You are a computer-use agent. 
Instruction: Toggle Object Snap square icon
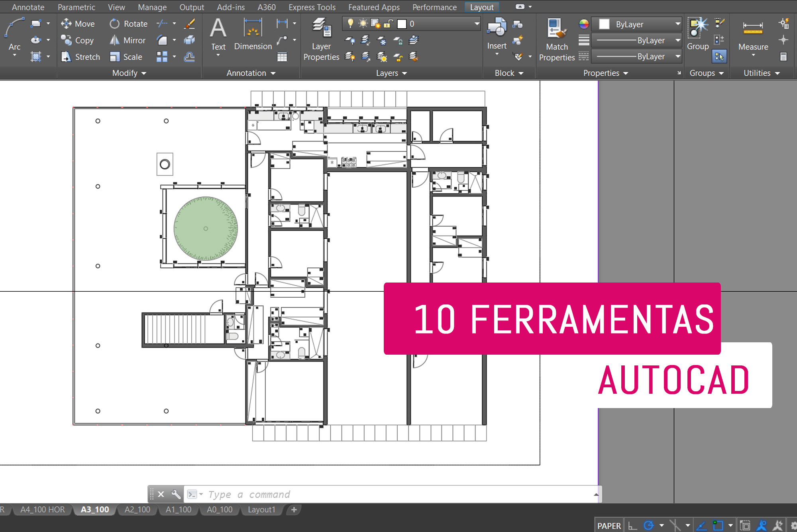(718, 526)
